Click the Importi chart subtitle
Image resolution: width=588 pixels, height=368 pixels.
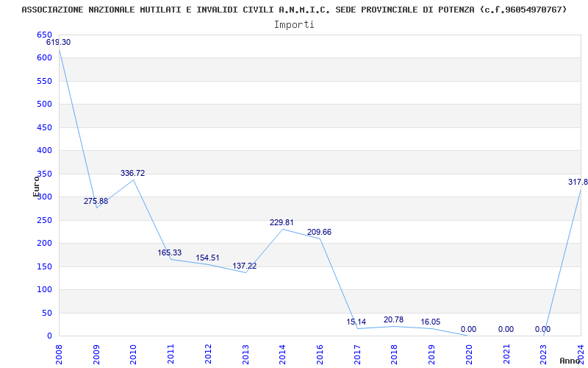294,25
